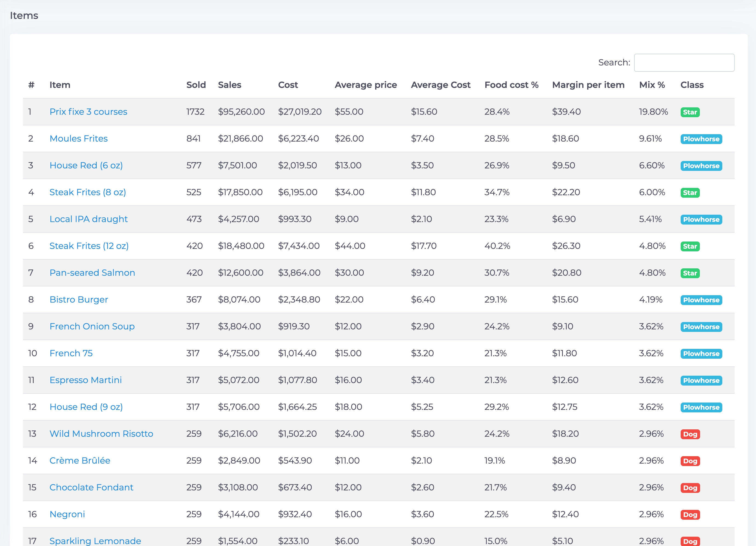Click the # column header
Screen dimensions: 756x546
[x=31, y=85]
